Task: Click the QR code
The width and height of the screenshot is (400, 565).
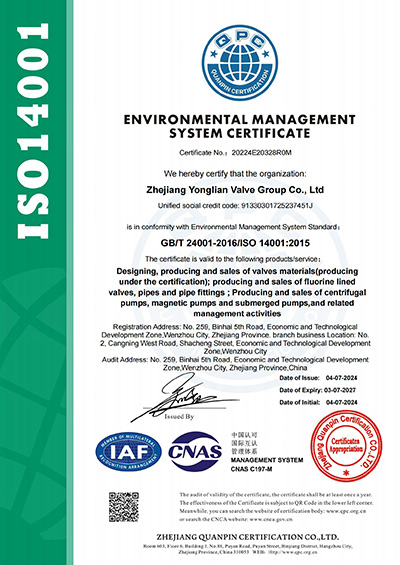Action: 124,507
